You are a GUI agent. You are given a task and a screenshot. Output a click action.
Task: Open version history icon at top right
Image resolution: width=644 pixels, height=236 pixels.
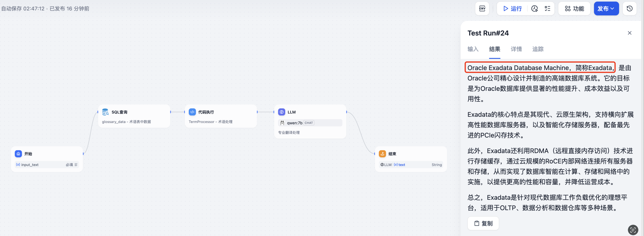coord(629,9)
